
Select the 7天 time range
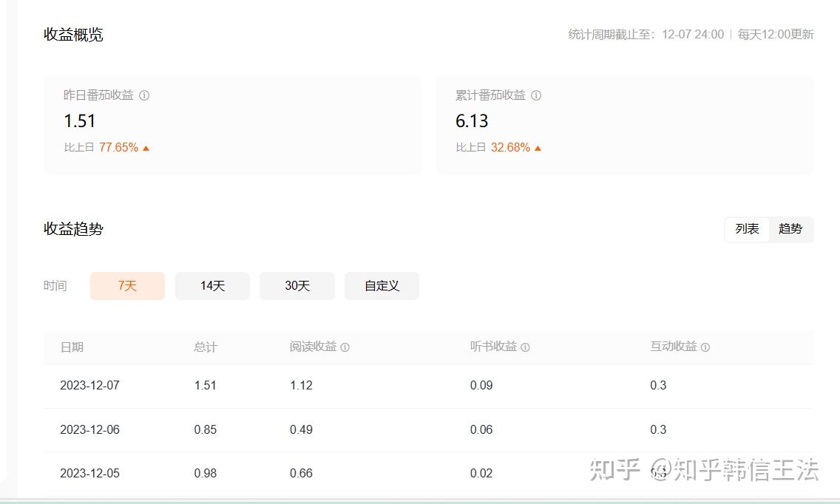[127, 286]
